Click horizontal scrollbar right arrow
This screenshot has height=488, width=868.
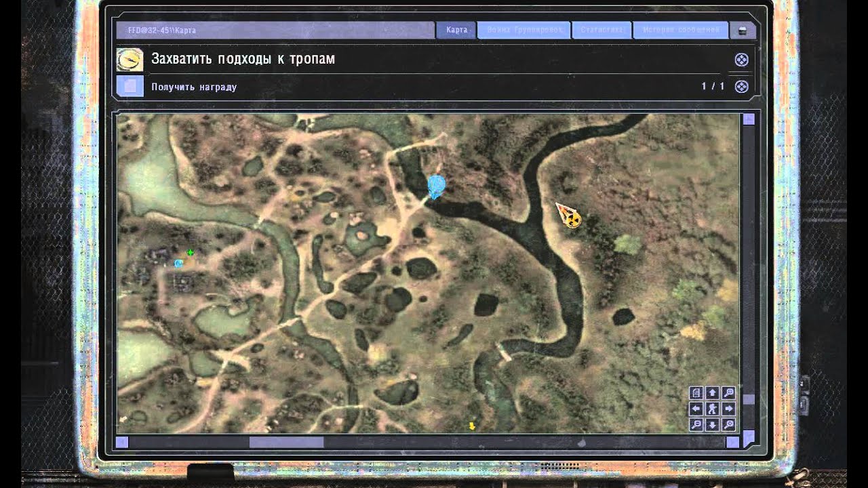[x=732, y=442]
